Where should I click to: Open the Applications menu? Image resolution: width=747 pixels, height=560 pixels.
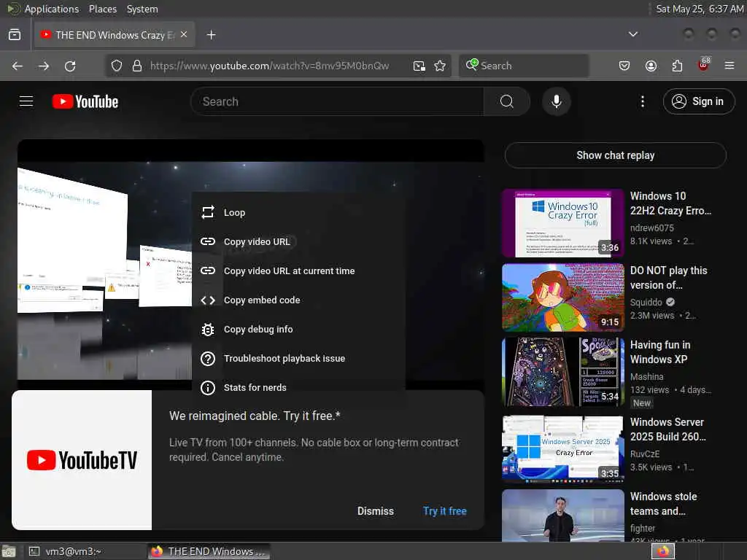coord(52,9)
